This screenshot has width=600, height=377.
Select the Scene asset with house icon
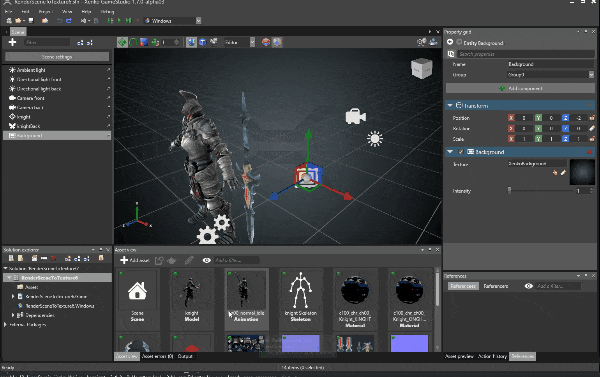[137, 299]
